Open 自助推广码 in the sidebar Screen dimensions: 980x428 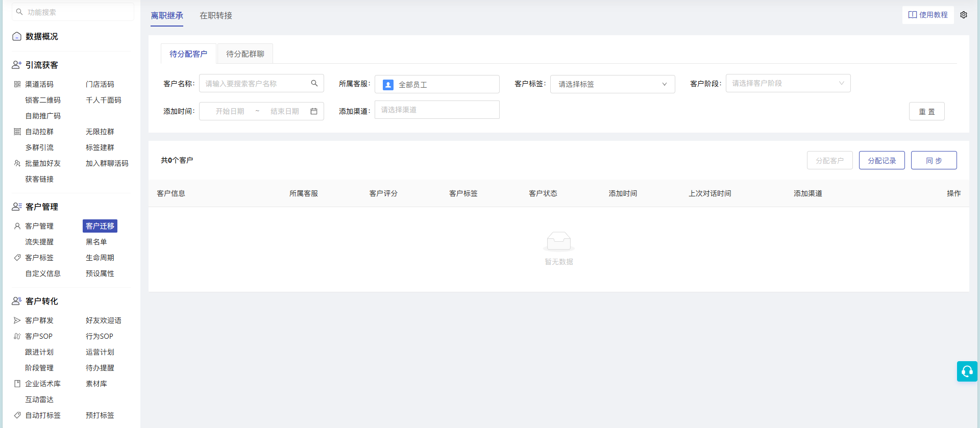43,116
